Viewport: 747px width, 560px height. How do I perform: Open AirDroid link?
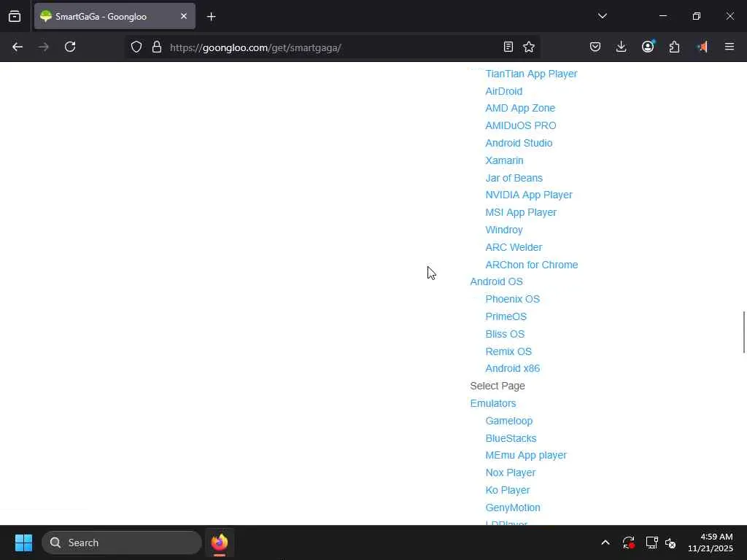pos(503,91)
